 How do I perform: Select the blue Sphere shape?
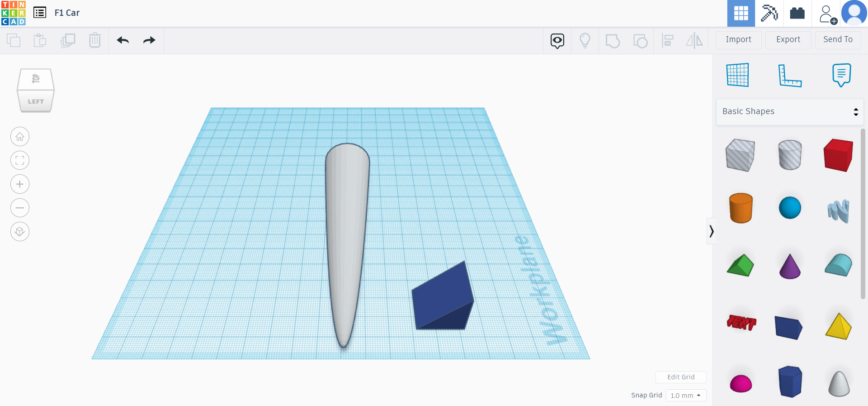point(790,208)
